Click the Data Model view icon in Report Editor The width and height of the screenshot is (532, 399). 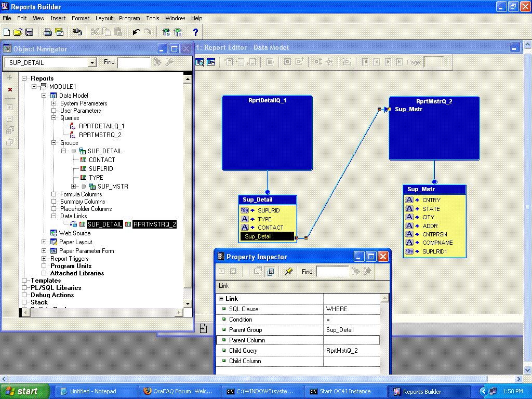[x=200, y=62]
